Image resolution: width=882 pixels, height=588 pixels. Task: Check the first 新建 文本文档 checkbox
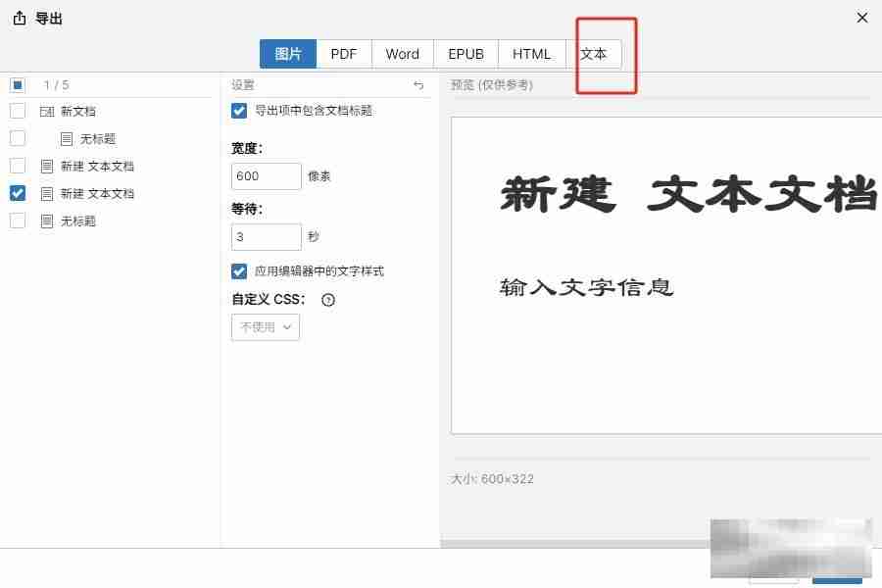(x=18, y=166)
